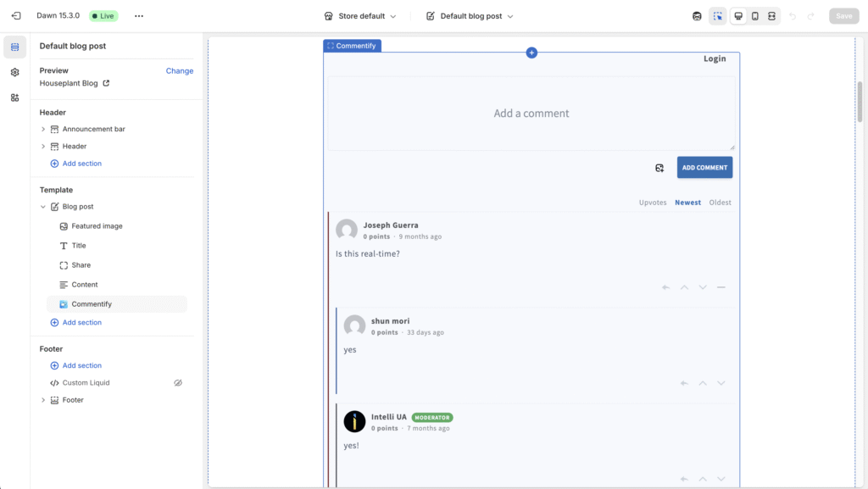Open the Sections panel icon in left rail
This screenshot has height=489, width=868.
pyautogui.click(x=15, y=47)
